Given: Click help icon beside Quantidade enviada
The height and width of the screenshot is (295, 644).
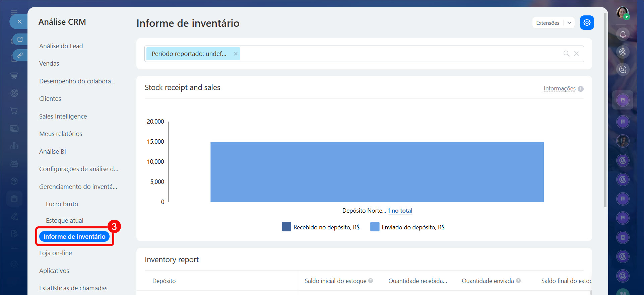Looking at the screenshot, I should pos(518,281).
